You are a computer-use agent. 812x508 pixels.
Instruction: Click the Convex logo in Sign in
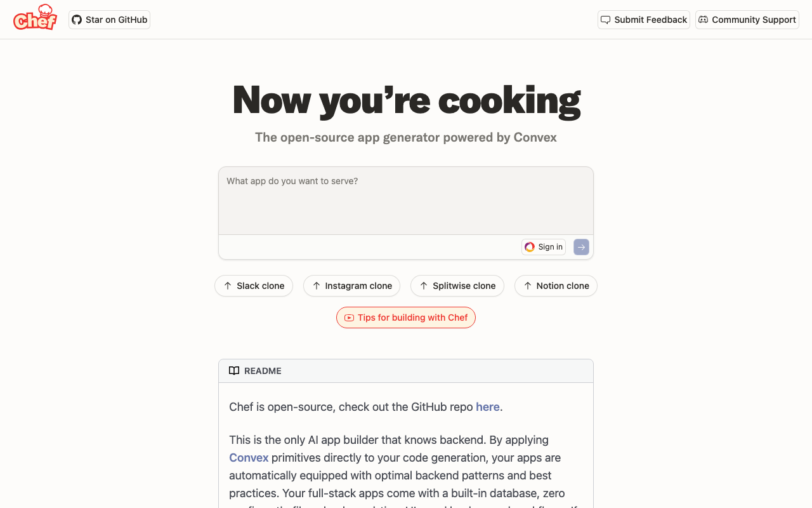pos(530,247)
